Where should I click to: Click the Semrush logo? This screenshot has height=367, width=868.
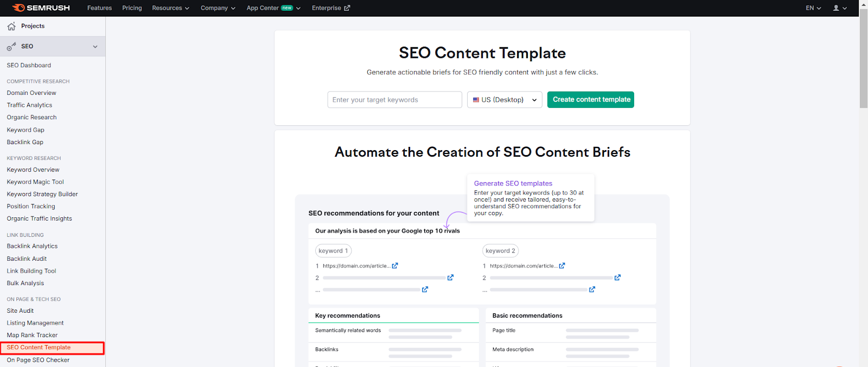pos(41,8)
